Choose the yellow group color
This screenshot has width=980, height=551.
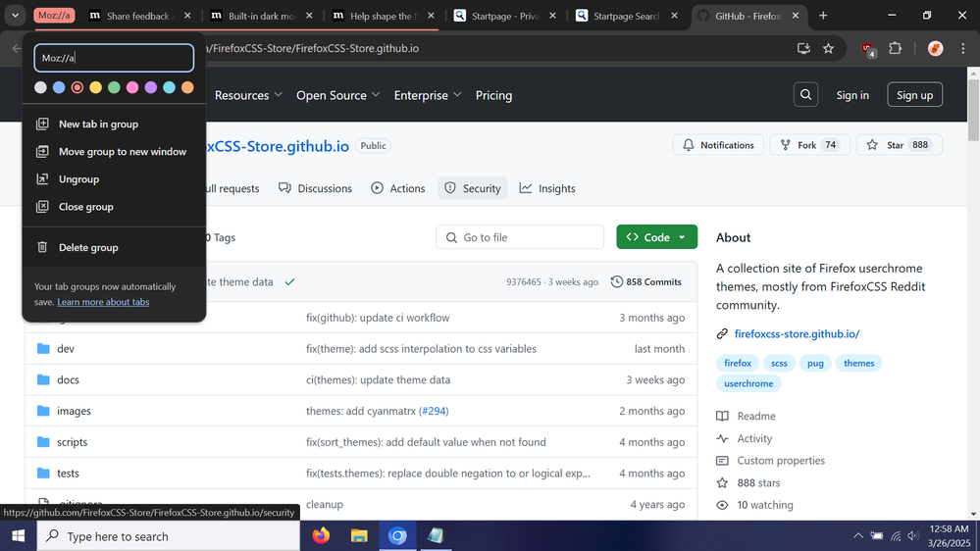pyautogui.click(x=95, y=87)
